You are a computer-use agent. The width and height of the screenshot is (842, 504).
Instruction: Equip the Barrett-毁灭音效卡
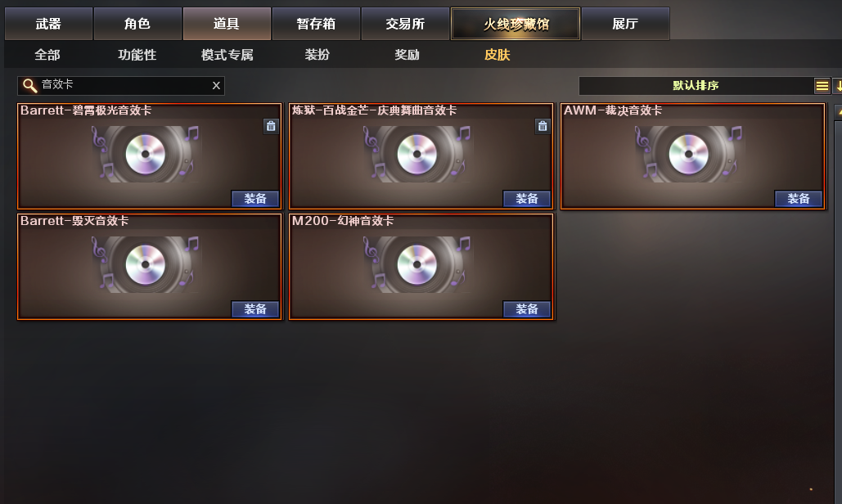click(255, 309)
